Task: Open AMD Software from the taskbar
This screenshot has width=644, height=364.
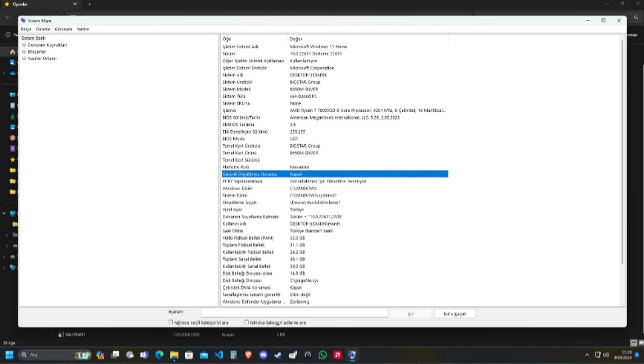Action: [x=337, y=354]
